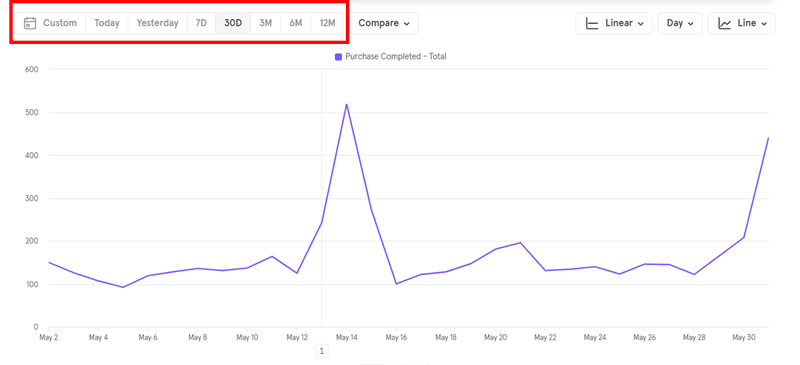Click the May 16 x-axis label

(395, 337)
